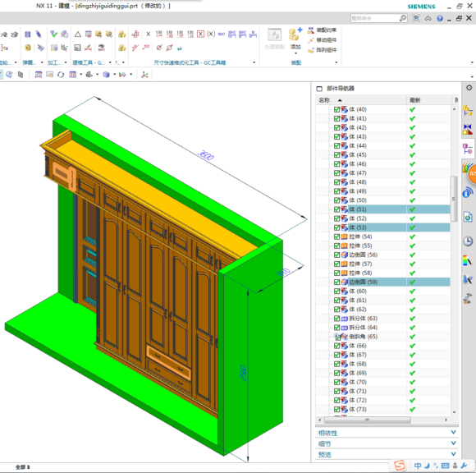Click the WCS coordinate axes icon
This screenshot has width=476, height=473.
pyautogui.click(x=144, y=75)
